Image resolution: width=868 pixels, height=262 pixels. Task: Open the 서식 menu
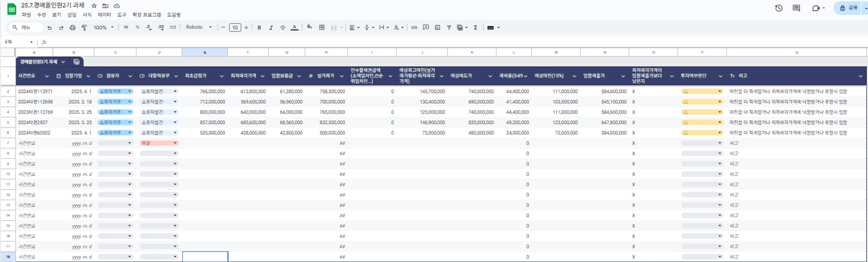87,15
